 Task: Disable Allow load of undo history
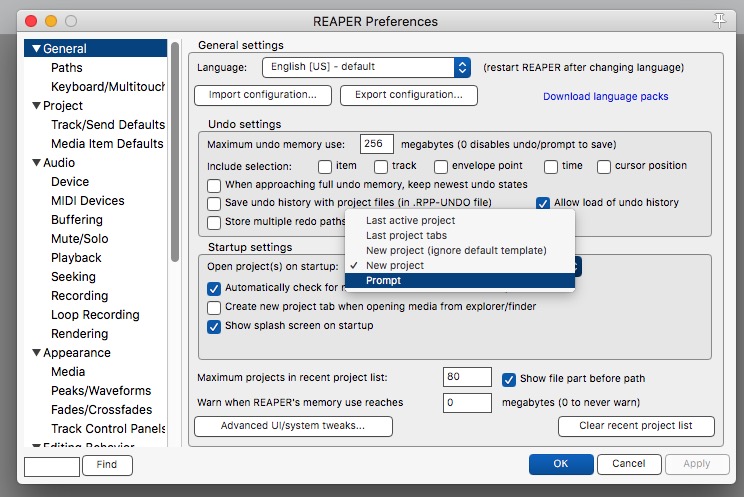(543, 203)
